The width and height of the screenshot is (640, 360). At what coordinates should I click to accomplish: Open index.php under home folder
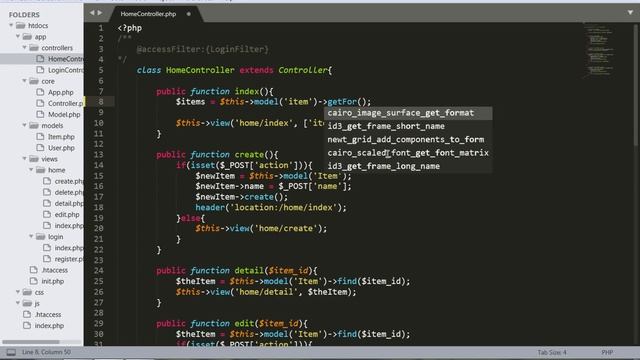point(69,225)
